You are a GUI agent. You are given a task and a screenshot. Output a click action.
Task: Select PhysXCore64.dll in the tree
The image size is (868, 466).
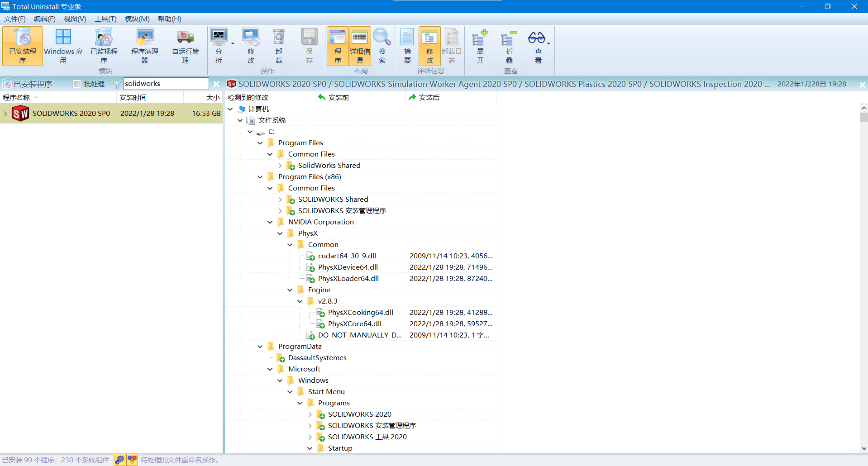[x=355, y=323]
